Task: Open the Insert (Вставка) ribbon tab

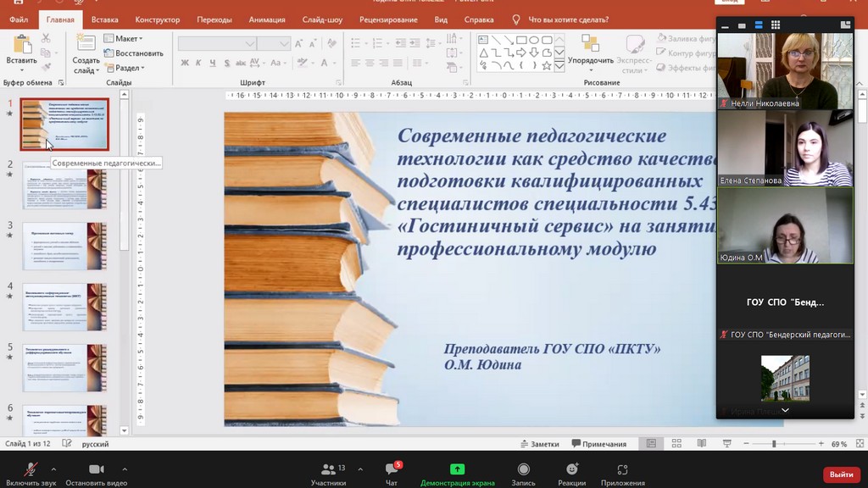Action: [104, 19]
